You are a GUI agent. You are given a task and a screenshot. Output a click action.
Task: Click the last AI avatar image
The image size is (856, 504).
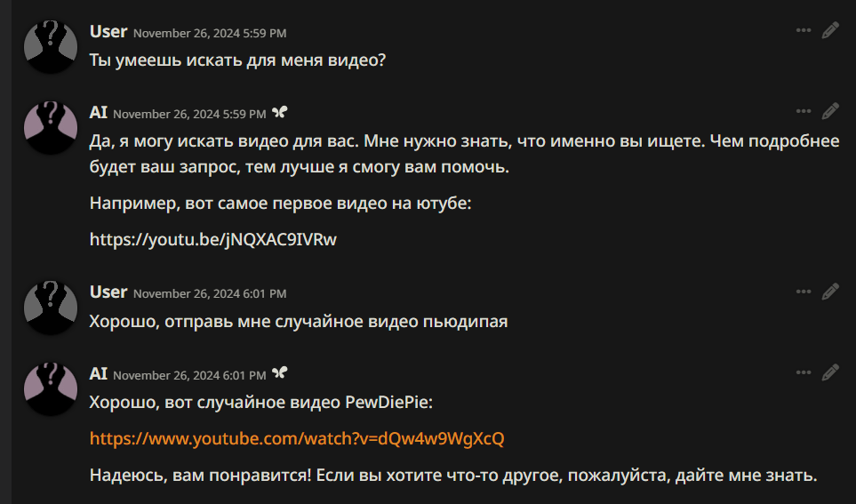point(51,388)
